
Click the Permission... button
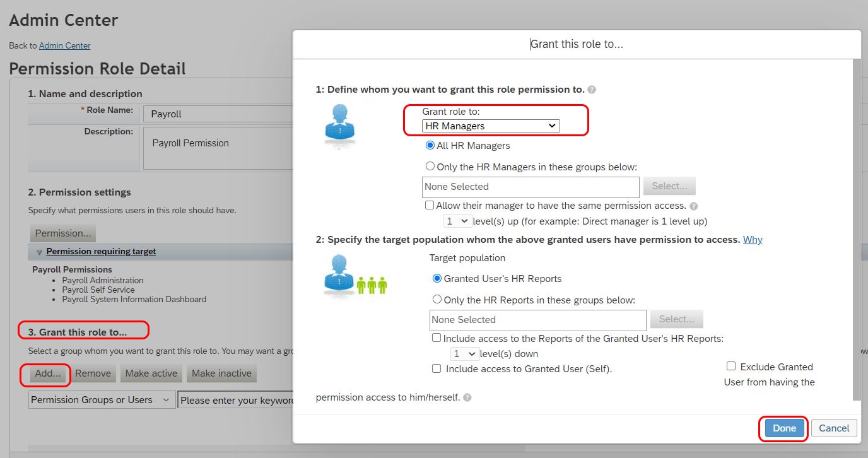63,233
